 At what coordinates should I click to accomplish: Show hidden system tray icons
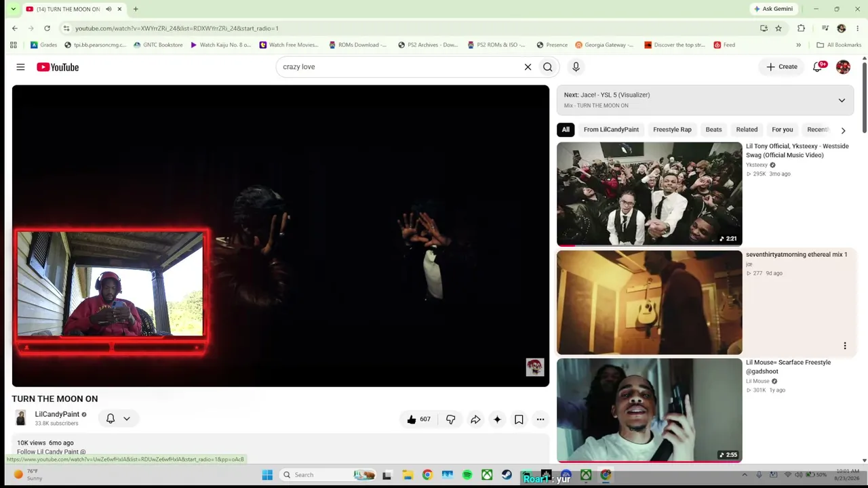[x=745, y=475]
